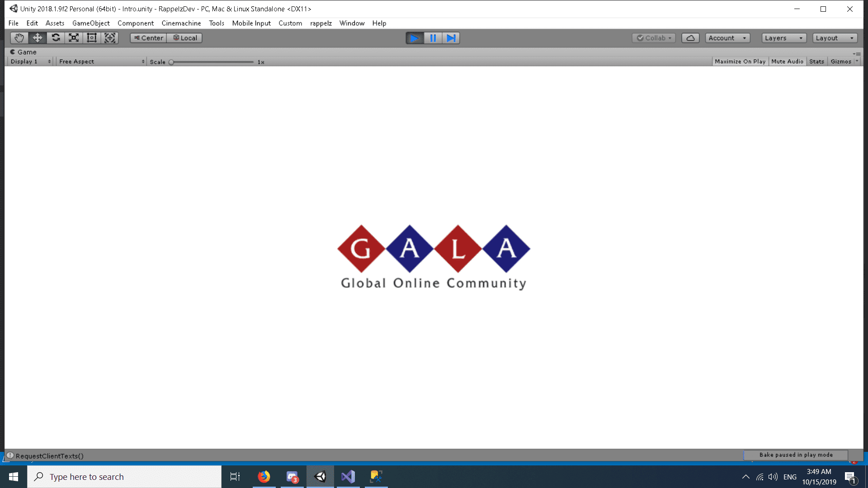Open the Assets menu

click(55, 23)
